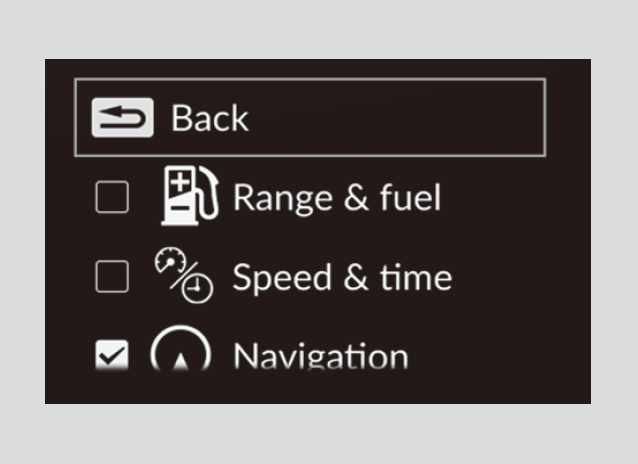Screen dimensions: 638x464
Task: Click the highlighted Back row's empty area
Action: (400, 118)
